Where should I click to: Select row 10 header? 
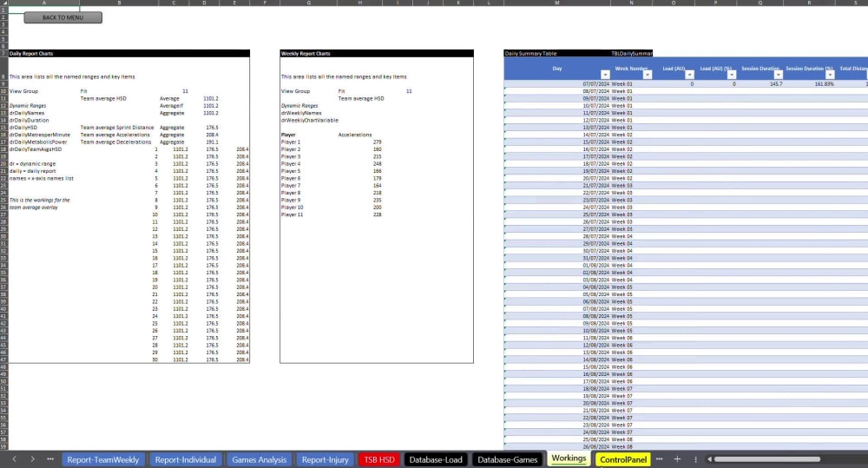3,91
